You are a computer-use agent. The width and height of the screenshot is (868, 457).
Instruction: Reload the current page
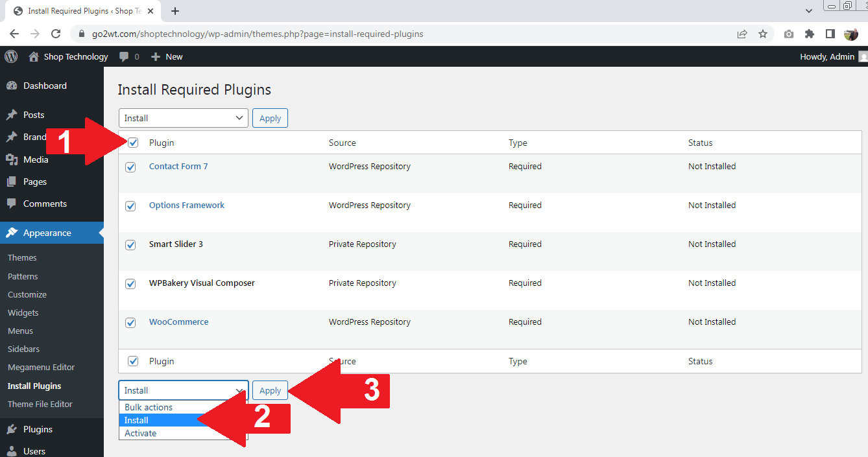[x=56, y=34]
